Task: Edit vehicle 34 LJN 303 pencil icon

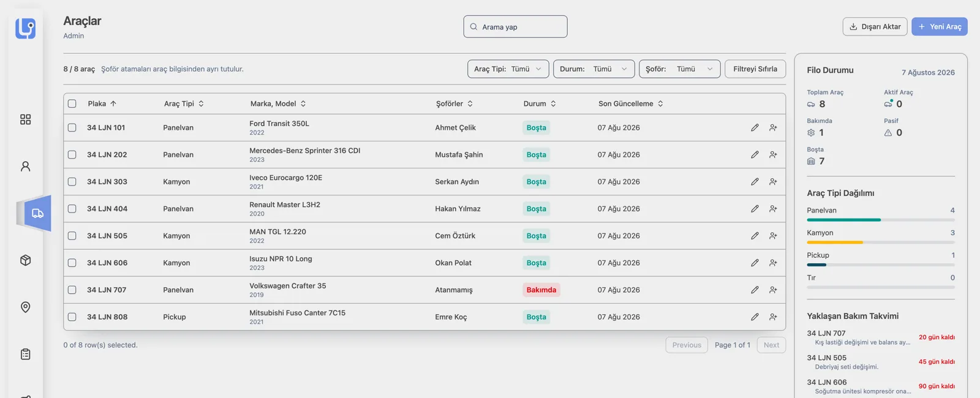Action: point(755,181)
